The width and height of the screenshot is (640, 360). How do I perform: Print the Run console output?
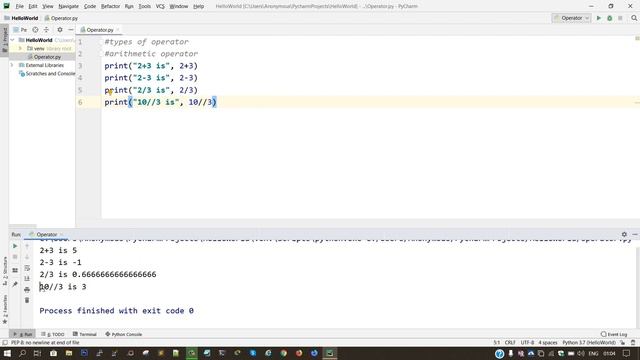(x=27, y=289)
